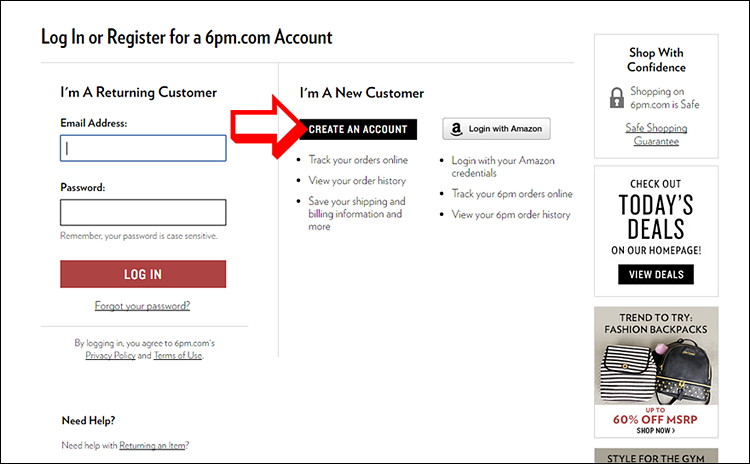The height and width of the screenshot is (464, 750).
Task: Click the Returning an Item help link
Action: coord(152,445)
